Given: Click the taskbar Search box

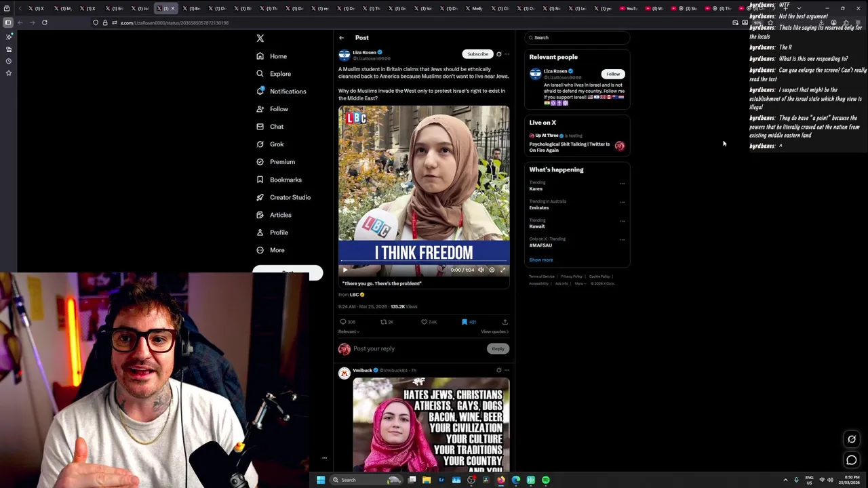Looking at the screenshot, I should point(366,480).
